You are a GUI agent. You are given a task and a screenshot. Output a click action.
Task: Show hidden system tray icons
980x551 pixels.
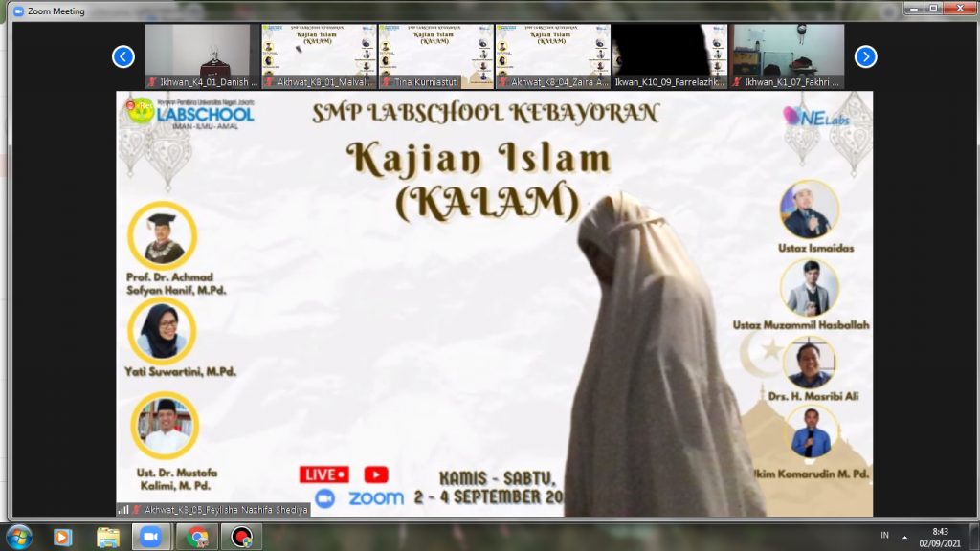coord(904,537)
